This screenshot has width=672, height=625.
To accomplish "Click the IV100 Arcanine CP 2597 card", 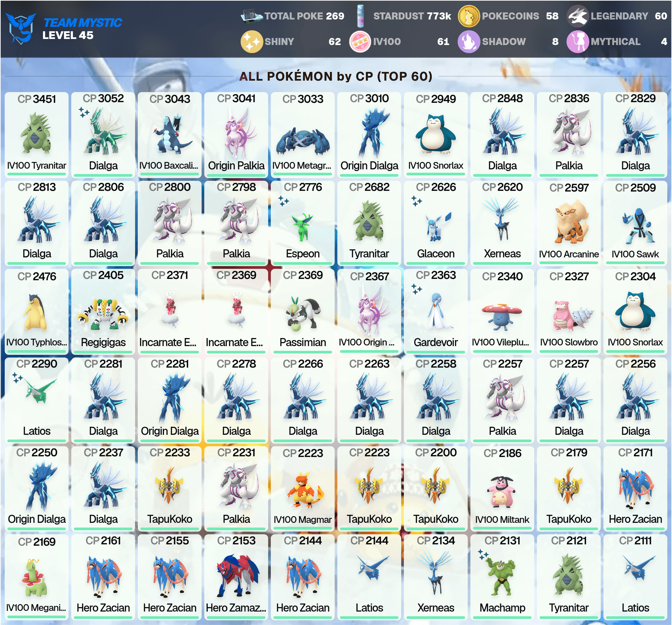I will point(569,223).
